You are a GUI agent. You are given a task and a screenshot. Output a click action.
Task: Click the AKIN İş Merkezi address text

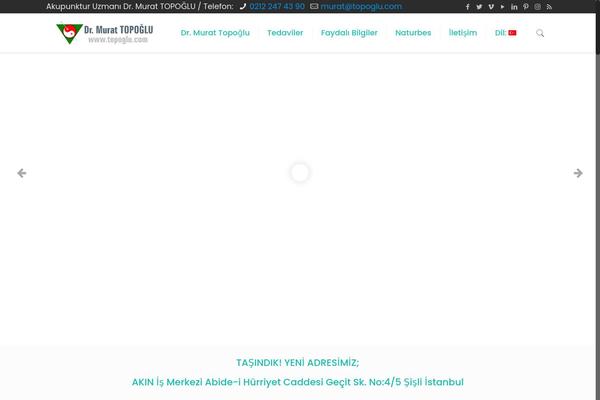pos(298,382)
